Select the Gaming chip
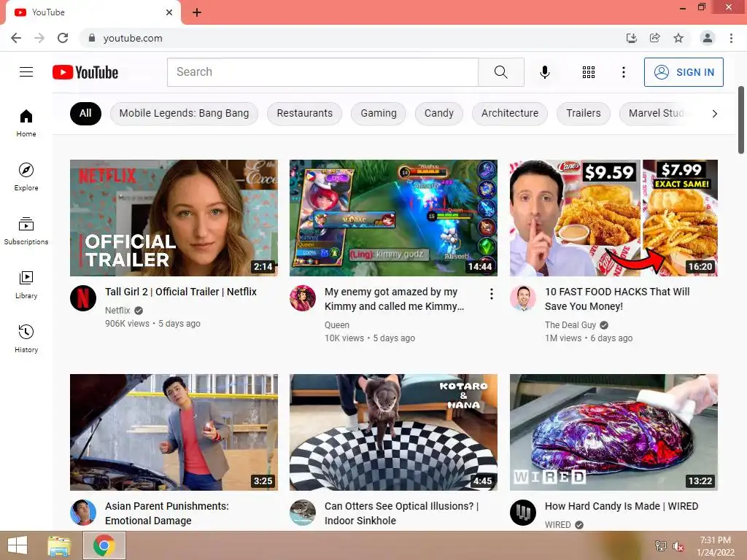Image resolution: width=747 pixels, height=560 pixels. (x=379, y=113)
